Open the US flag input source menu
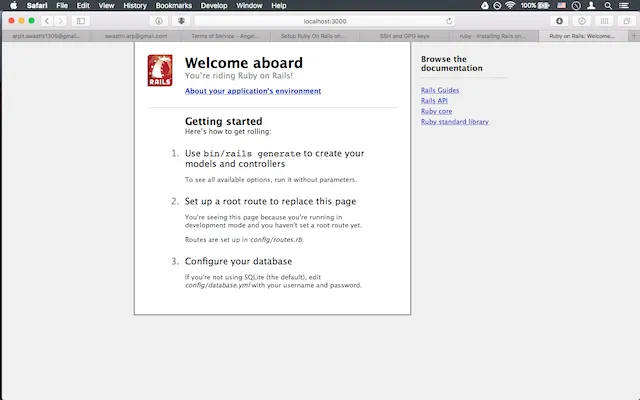 [562, 5]
